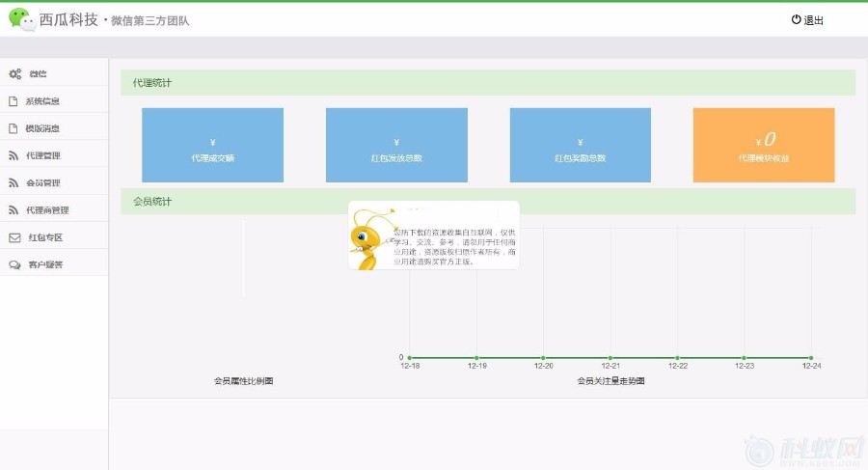Open the 客户疑答 menu item

54,263
